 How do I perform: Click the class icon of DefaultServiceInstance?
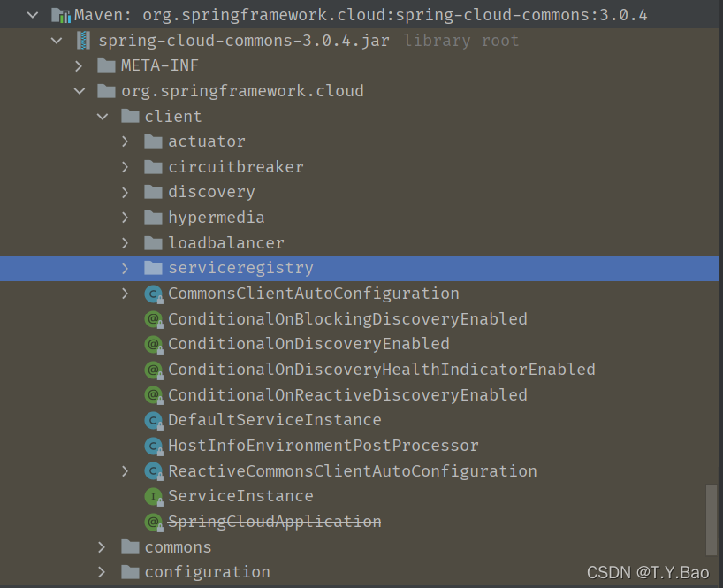point(154,420)
